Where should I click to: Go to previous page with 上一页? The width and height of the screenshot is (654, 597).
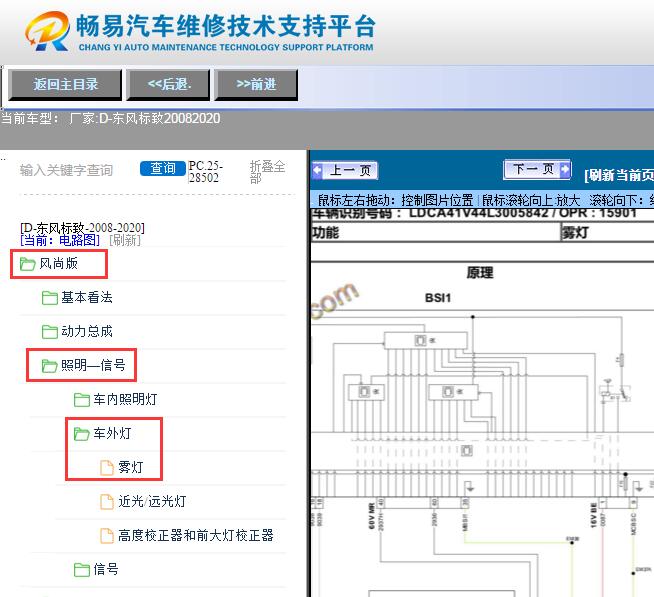[345, 170]
